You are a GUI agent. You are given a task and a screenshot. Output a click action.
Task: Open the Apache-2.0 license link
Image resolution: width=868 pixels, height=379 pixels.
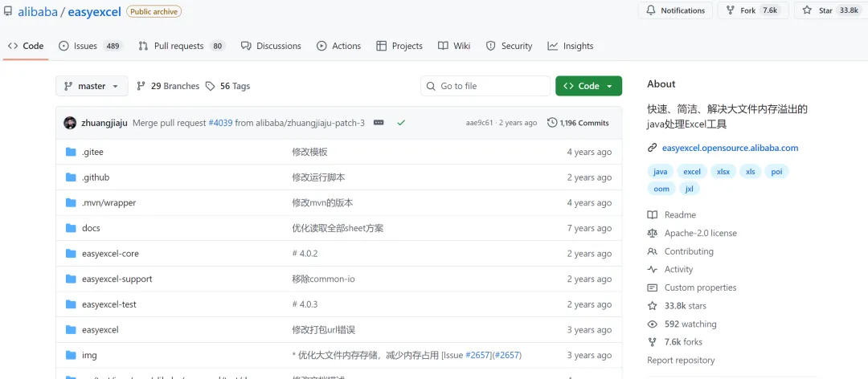(x=701, y=233)
